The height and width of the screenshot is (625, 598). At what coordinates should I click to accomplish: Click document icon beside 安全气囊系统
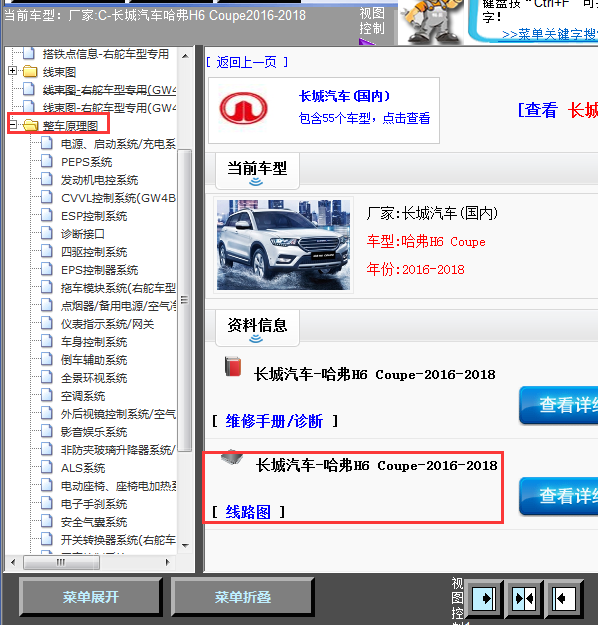tap(47, 521)
